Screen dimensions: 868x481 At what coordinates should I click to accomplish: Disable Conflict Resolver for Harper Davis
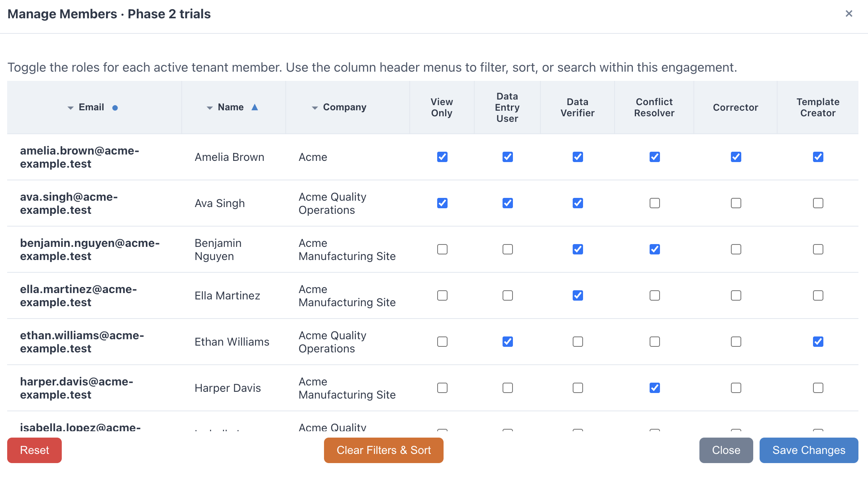coord(654,388)
